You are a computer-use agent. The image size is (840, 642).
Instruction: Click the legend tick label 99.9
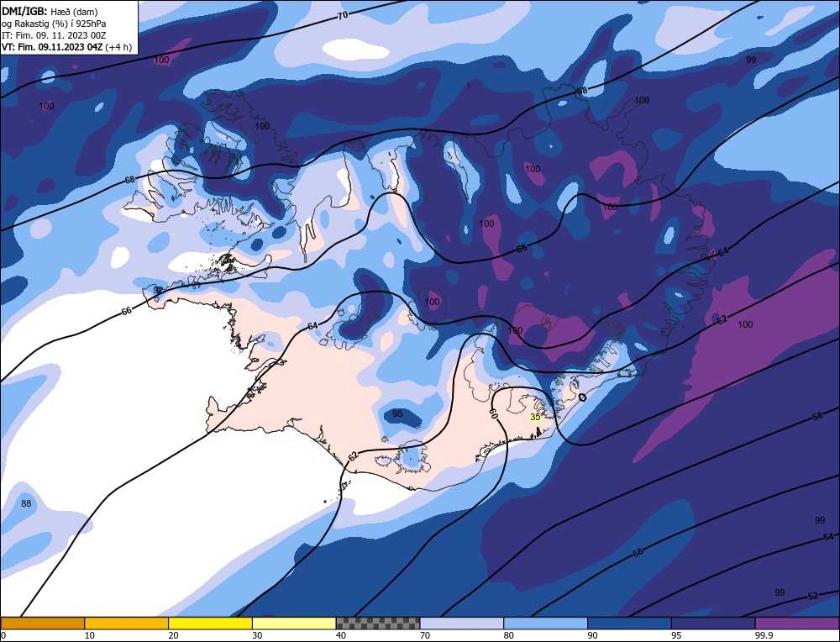762,635
